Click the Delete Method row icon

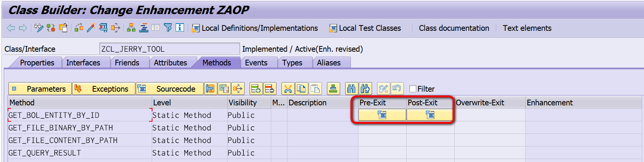tap(270, 89)
